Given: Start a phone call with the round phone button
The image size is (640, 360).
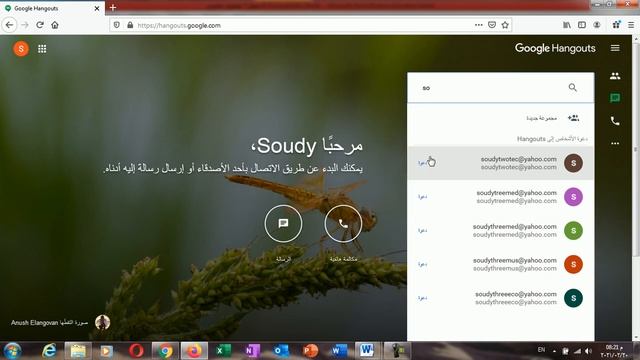Looking at the screenshot, I should coord(343,223).
